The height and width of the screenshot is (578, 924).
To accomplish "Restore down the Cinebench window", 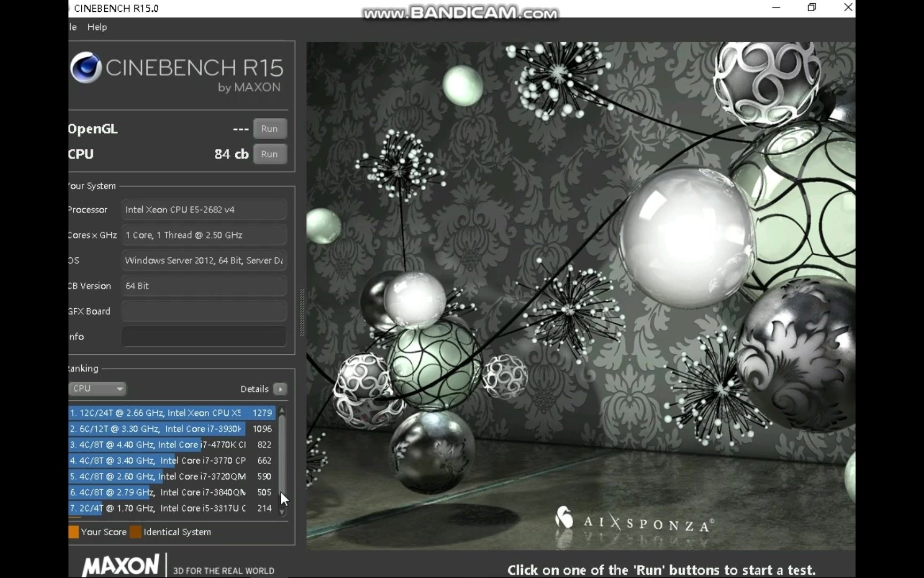I will pyautogui.click(x=812, y=7).
